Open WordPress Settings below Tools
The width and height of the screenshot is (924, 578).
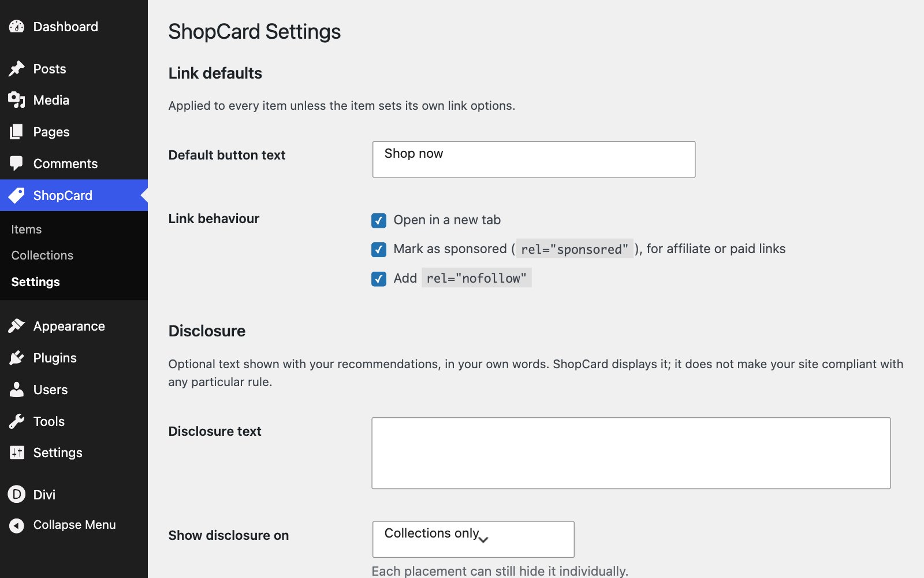point(74,453)
